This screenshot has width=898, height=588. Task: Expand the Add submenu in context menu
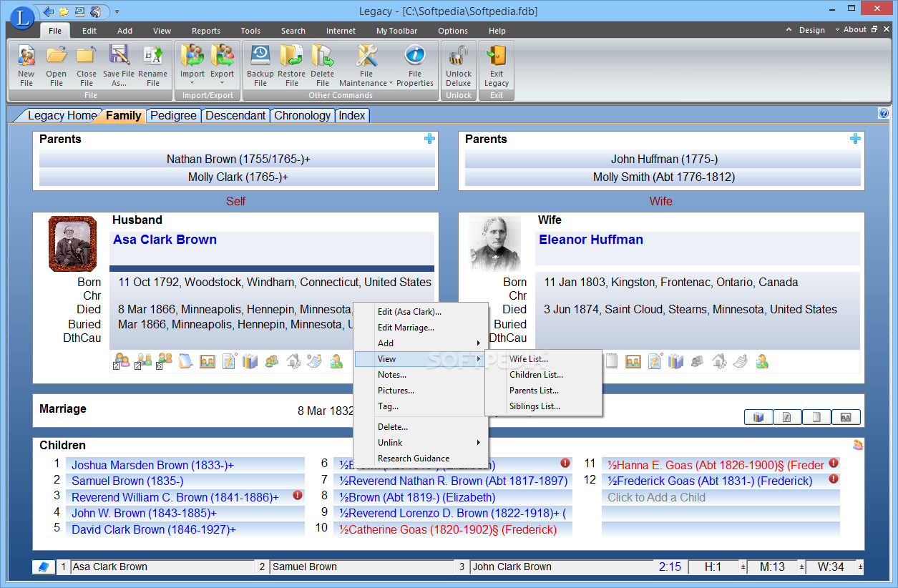pyautogui.click(x=421, y=343)
